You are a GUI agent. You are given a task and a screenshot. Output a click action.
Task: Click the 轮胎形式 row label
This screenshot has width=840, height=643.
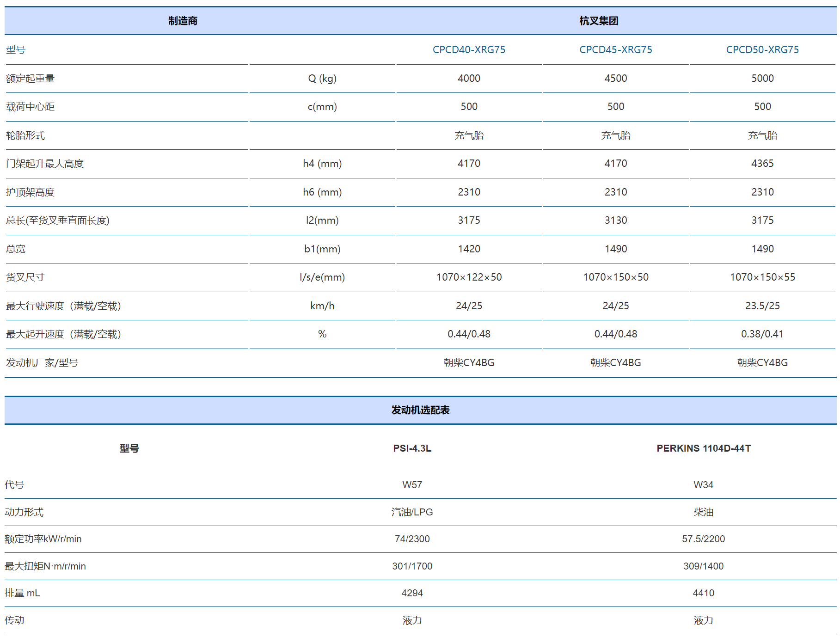tap(25, 135)
